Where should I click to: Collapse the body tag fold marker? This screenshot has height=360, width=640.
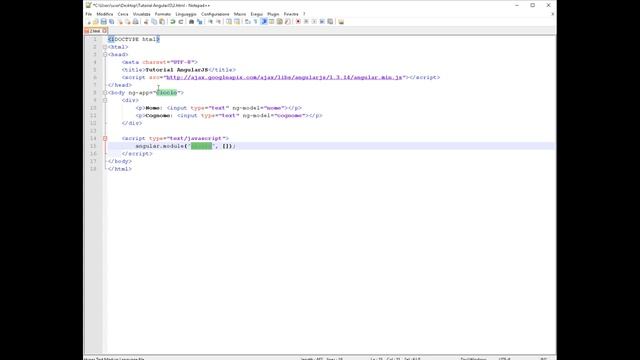click(x=105, y=93)
